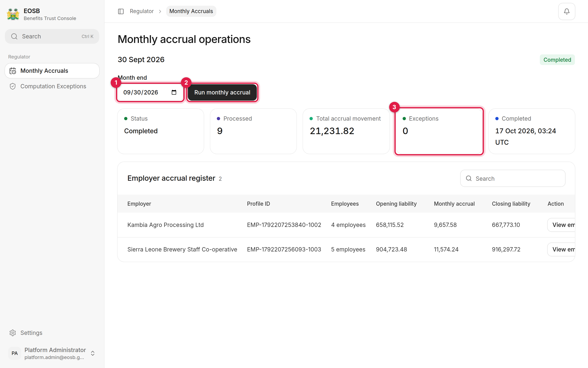The height and width of the screenshot is (368, 588).
Task: Click the Total accrual movement card
Action: [x=346, y=131]
